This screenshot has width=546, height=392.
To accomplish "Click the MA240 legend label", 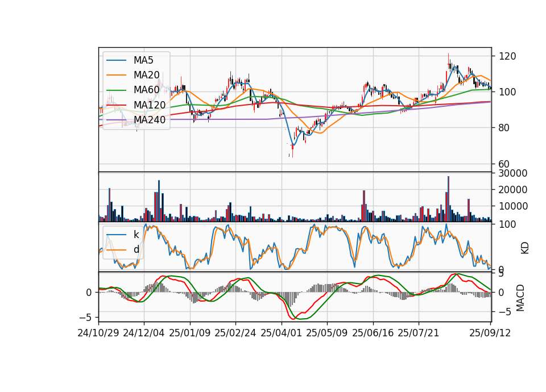I will pos(150,120).
